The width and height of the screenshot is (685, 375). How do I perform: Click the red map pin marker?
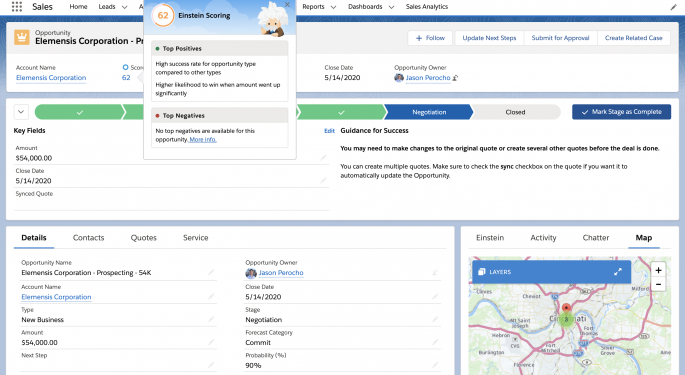pyautogui.click(x=566, y=308)
